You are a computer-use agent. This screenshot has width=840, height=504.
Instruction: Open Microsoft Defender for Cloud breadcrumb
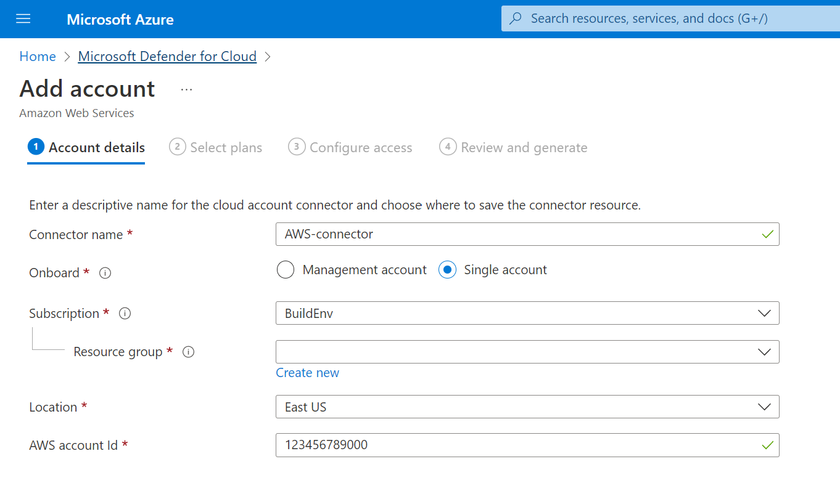(x=167, y=57)
